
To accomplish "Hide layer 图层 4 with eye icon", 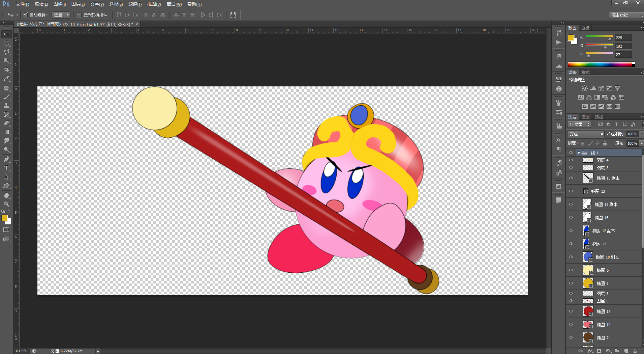I will click(571, 160).
